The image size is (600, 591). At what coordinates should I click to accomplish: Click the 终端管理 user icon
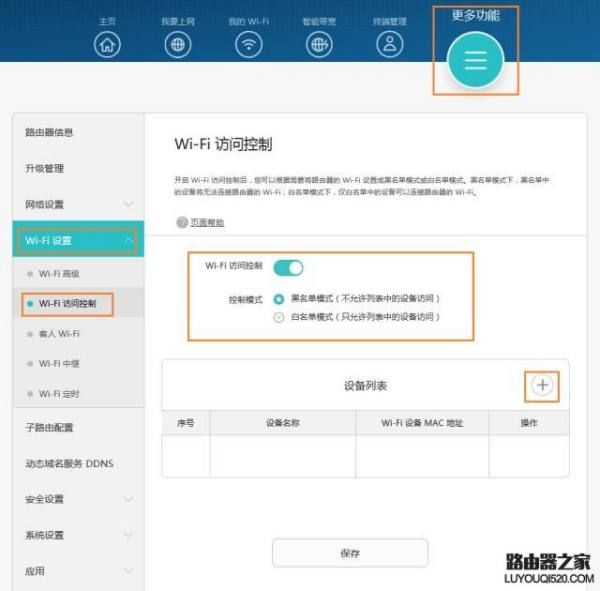[388, 44]
